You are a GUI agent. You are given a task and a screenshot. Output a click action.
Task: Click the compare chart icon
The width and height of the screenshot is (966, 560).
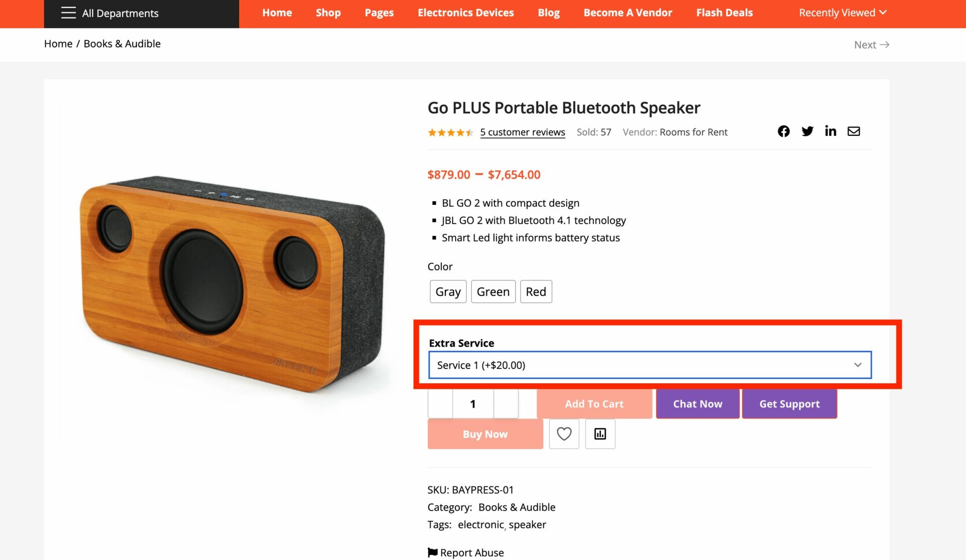(x=600, y=433)
